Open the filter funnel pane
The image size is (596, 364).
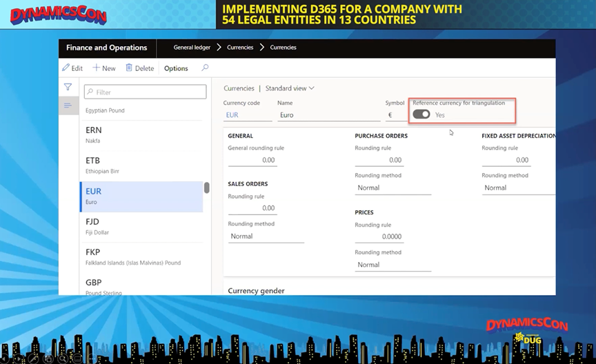68,88
